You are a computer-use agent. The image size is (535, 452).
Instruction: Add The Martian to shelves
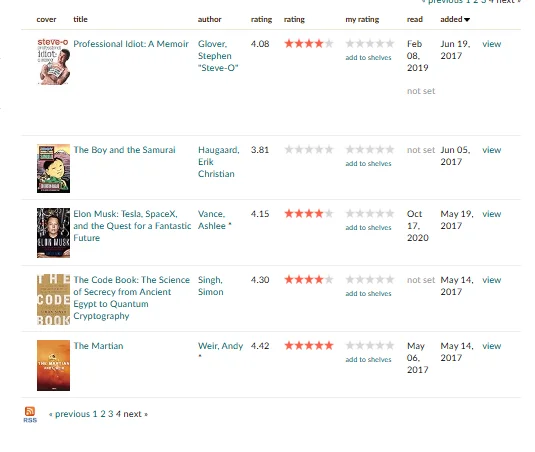click(368, 360)
